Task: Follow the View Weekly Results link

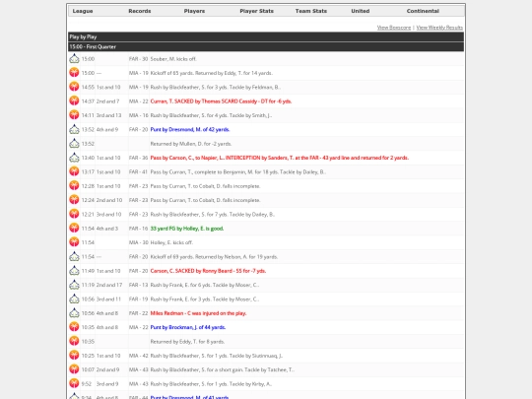Action: click(x=439, y=28)
